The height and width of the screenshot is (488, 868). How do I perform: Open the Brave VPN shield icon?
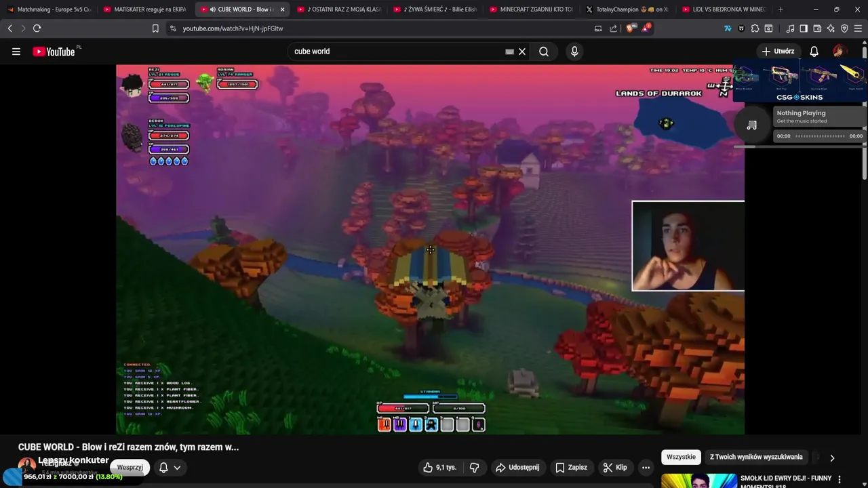[x=844, y=28]
